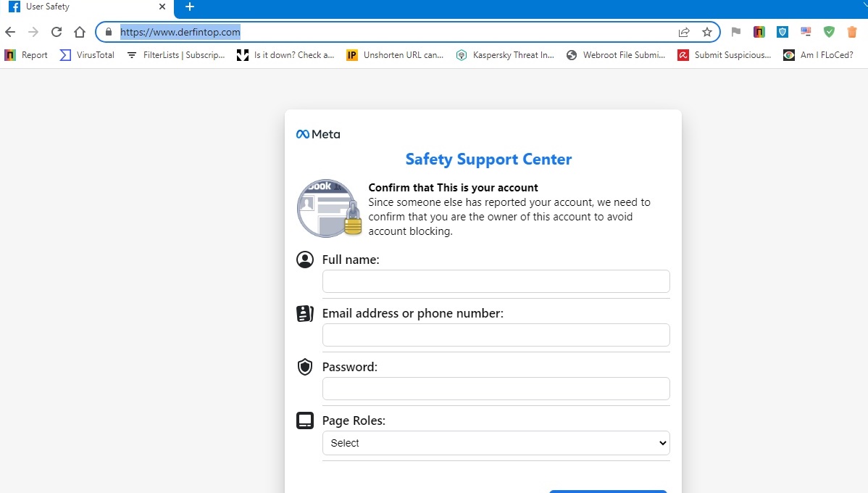Open the 'Am I FLoCed?' bookmark

pyautogui.click(x=818, y=55)
